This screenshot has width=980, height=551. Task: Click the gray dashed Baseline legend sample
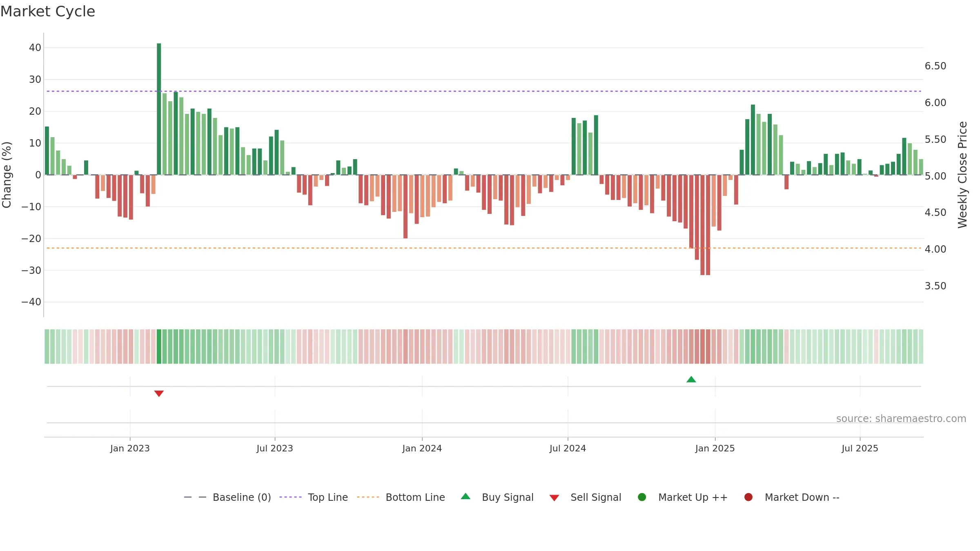(x=195, y=497)
